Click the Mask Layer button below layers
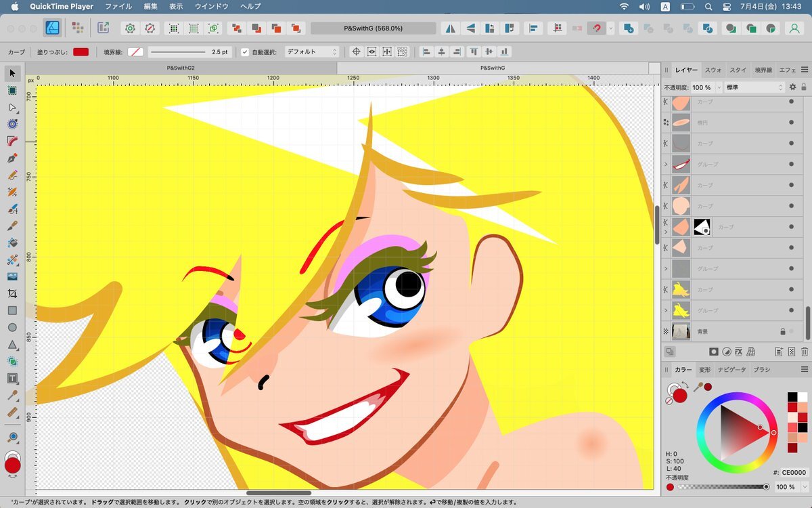Image resolution: width=812 pixels, height=508 pixels. pos(713,352)
